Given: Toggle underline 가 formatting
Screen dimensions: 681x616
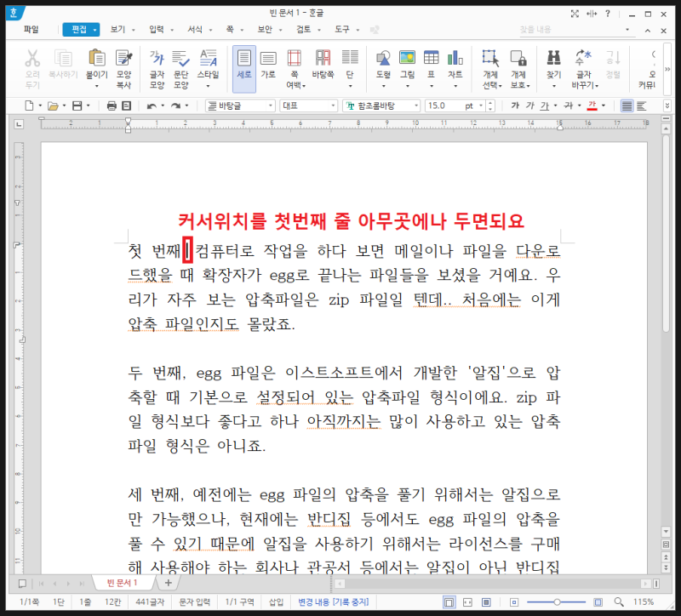Looking at the screenshot, I should pyautogui.click(x=545, y=106).
